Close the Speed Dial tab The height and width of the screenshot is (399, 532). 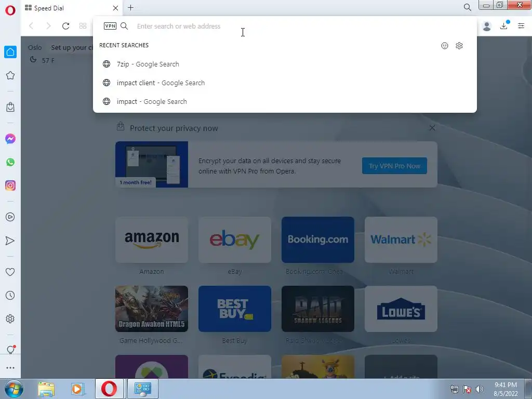[115, 8]
